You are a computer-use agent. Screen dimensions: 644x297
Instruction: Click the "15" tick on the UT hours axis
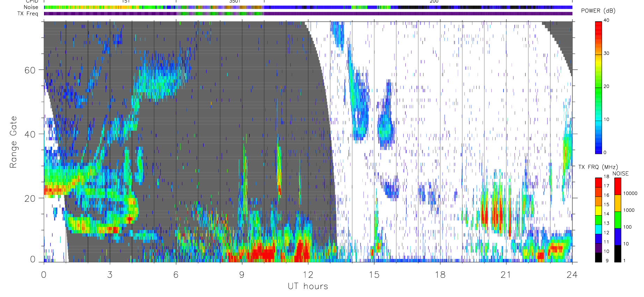point(374,275)
